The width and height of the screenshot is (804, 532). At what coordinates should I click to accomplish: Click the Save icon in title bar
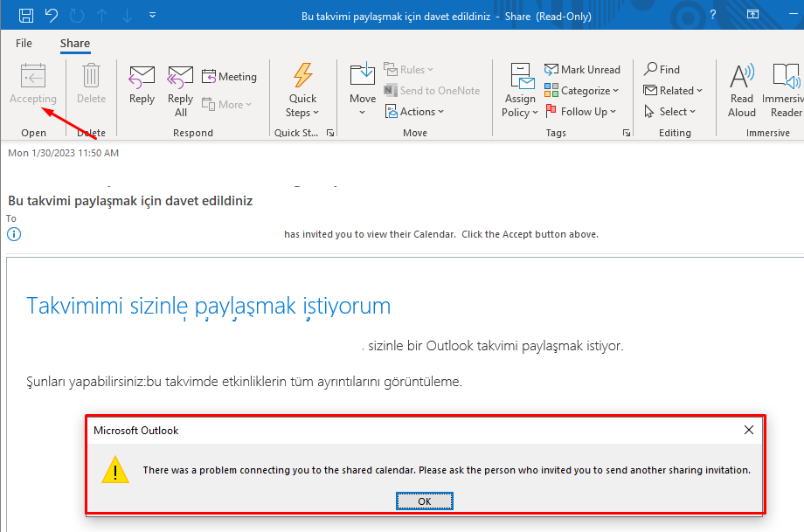click(26, 15)
